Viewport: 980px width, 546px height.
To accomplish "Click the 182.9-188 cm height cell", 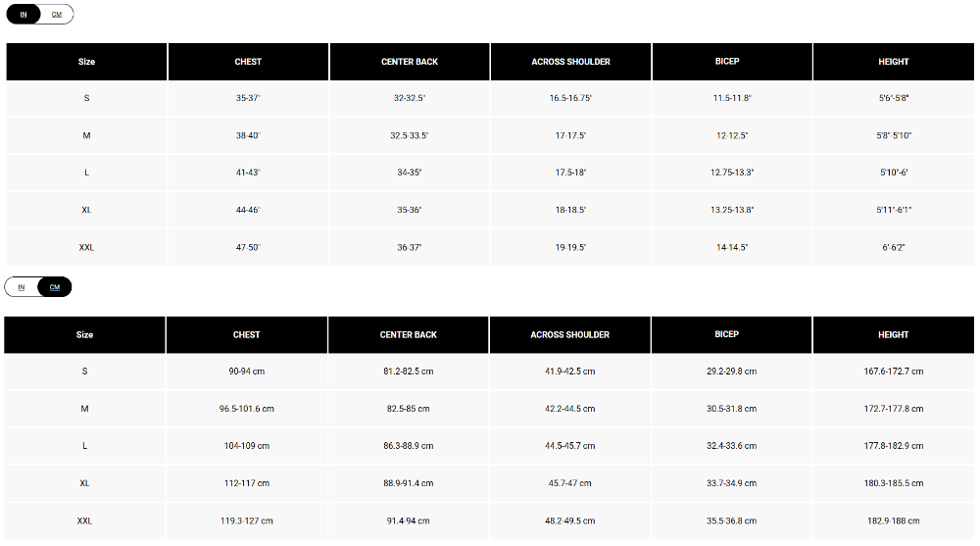I will tap(893, 521).
